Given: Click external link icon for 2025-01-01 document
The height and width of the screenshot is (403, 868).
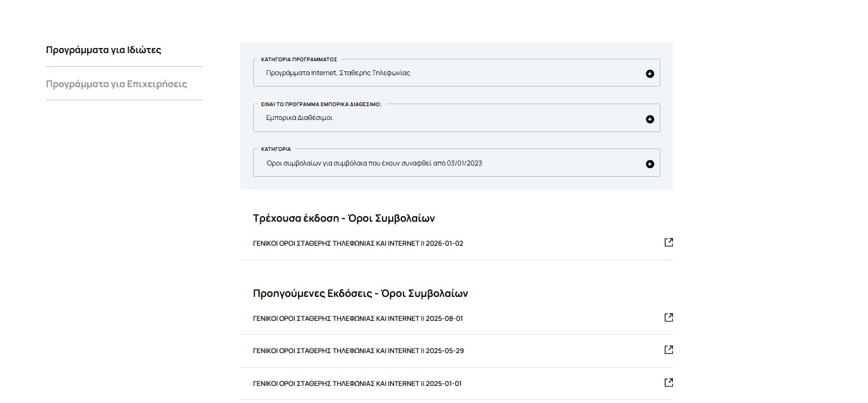Looking at the screenshot, I should (669, 383).
